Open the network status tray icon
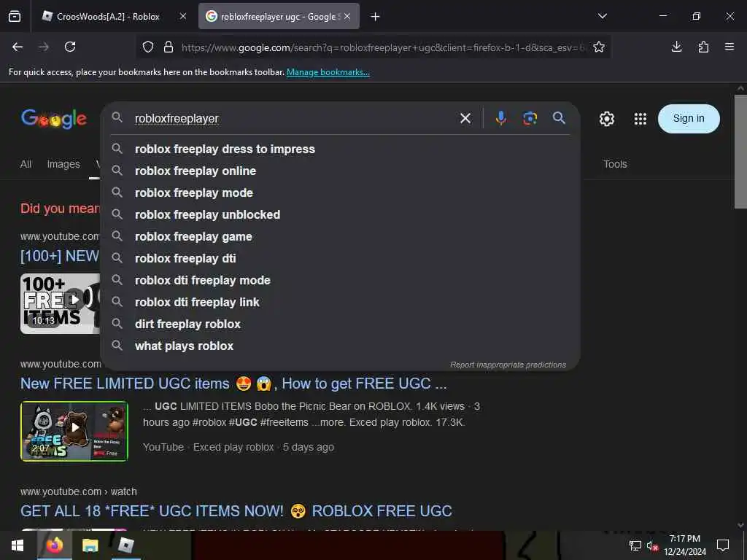The width and height of the screenshot is (747, 560). pos(635,545)
